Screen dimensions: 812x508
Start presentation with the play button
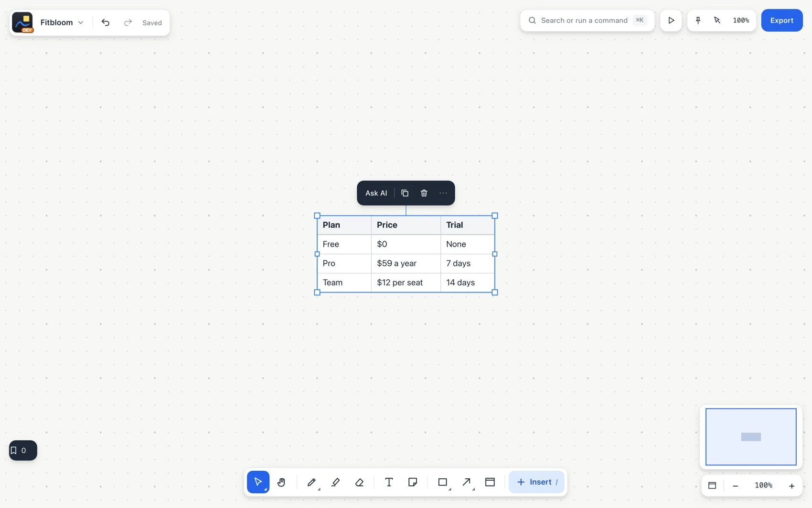pos(671,21)
